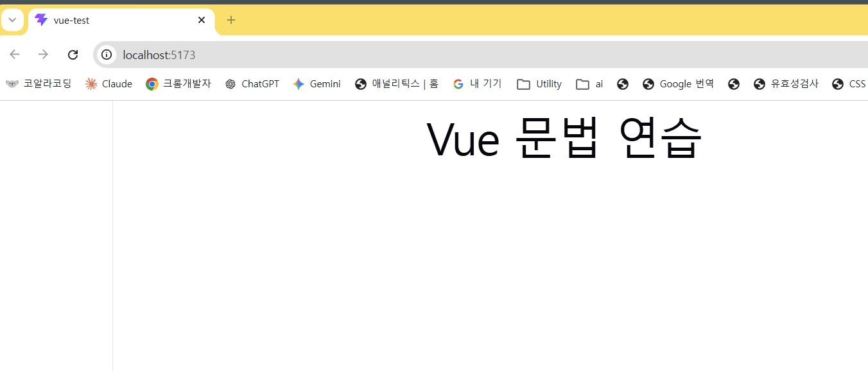Go forward with the forward arrow
Screen dimensions: 868x371
tap(44, 55)
